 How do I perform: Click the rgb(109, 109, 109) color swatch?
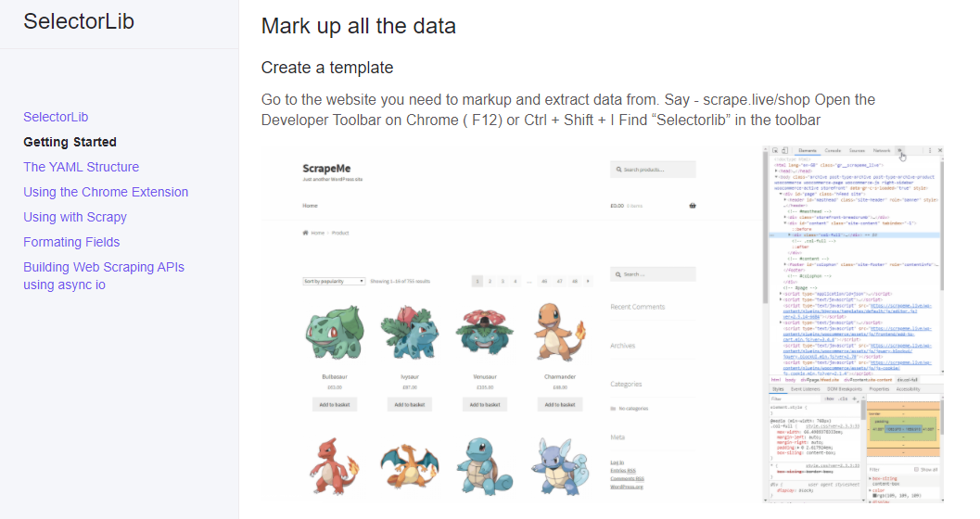874,495
